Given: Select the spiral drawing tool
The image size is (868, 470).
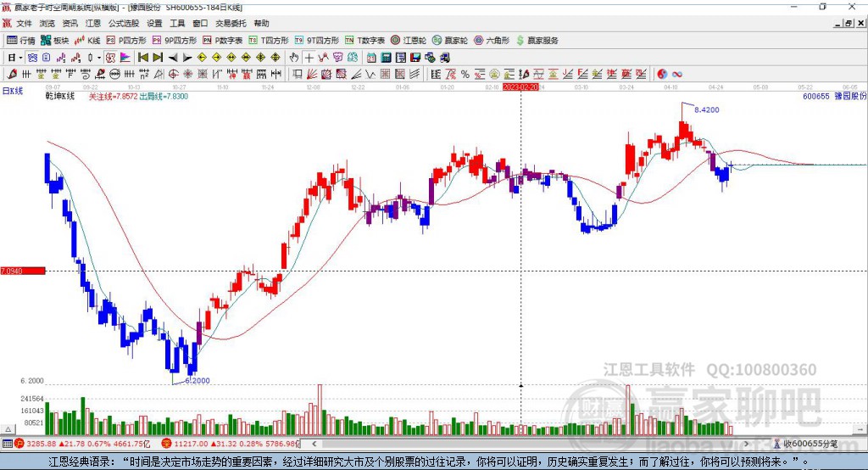Looking at the screenshot, I should 86,75.
